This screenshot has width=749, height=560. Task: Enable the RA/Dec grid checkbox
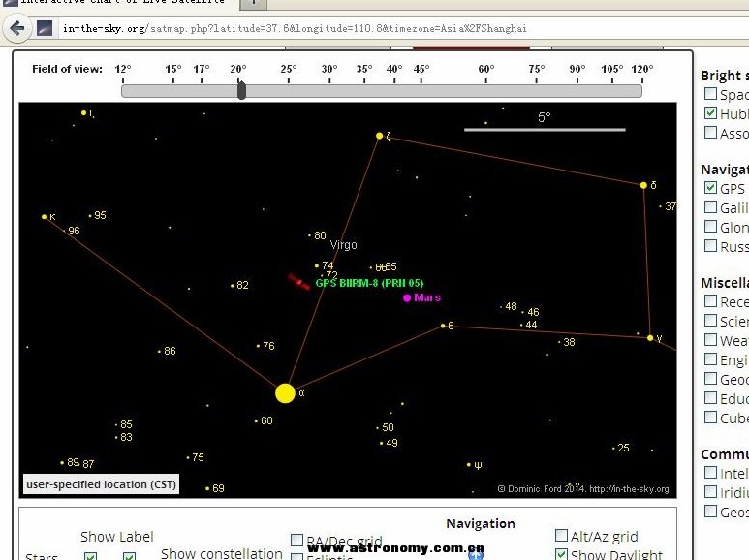[x=296, y=540]
